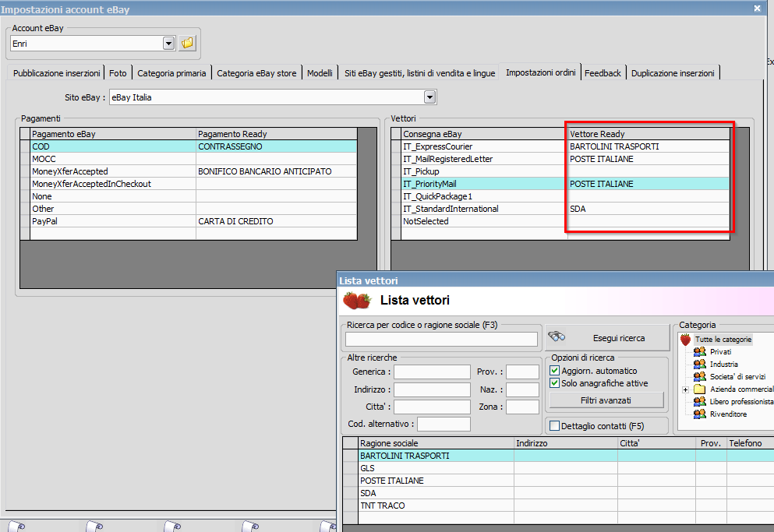Click the Zona search field
Screen dimensions: 774x532
click(522, 407)
